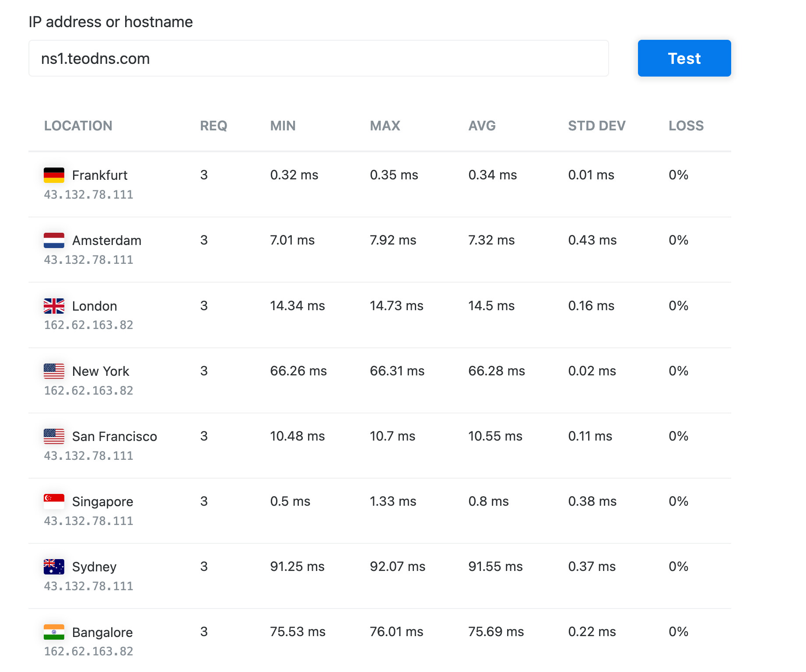This screenshot has height=672, width=806.
Task: Click the blue Test button
Action: (x=684, y=58)
